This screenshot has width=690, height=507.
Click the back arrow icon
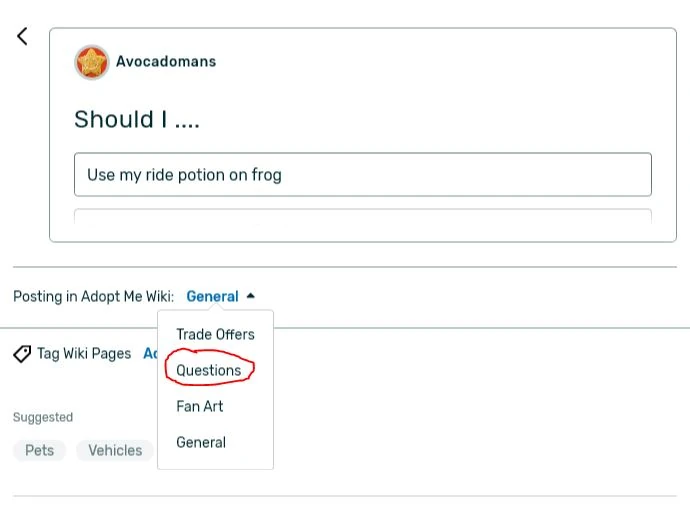point(22,37)
